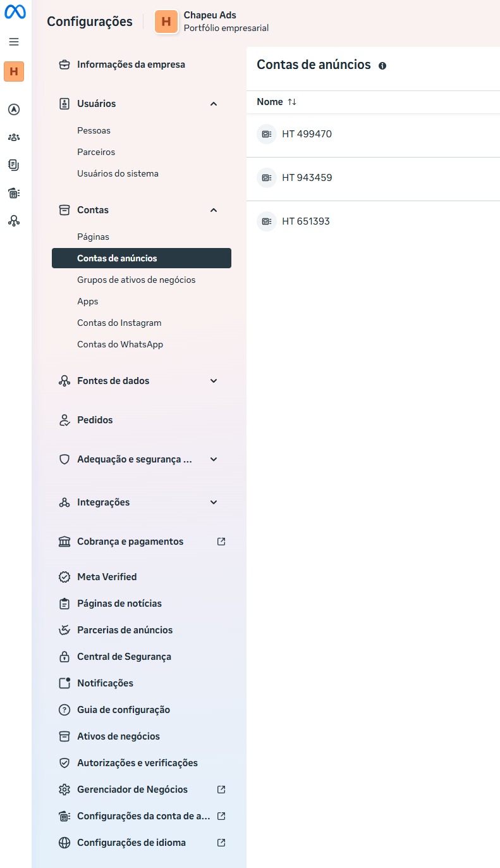The image size is (500, 868).
Task: Click the data sources icon in left rail
Action: pyautogui.click(x=14, y=221)
